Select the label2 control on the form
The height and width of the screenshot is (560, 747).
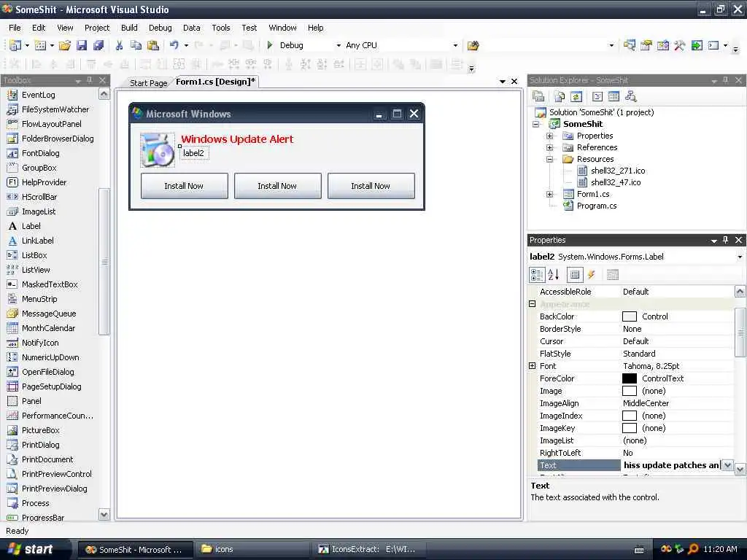coord(194,153)
